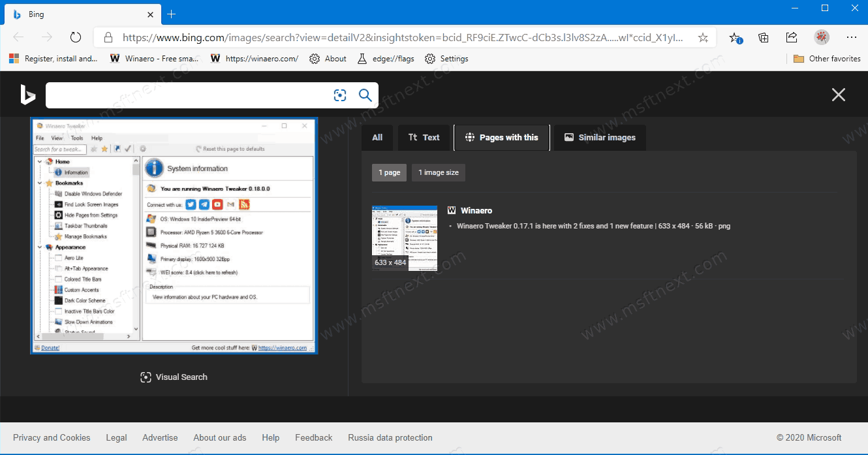Reload the page with refresh icon
Screen dimensions: 868x455
click(x=76, y=37)
